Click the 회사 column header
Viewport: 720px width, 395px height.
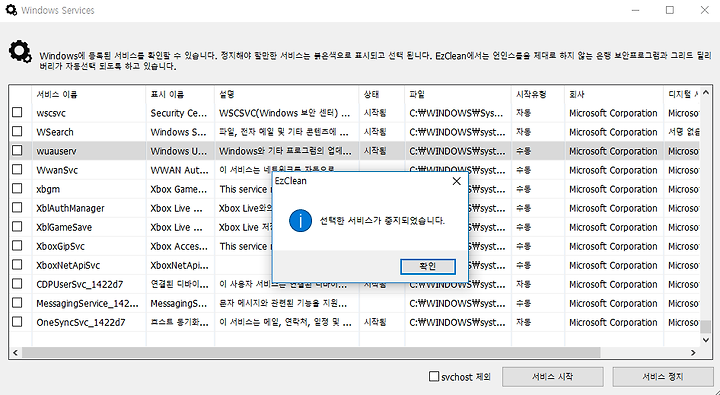pos(614,94)
